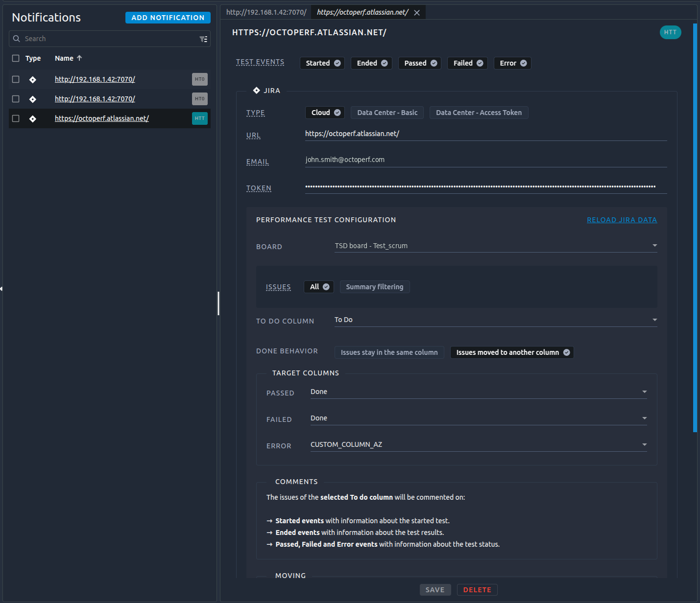Viewport: 700px width, 603px height.
Task: Toggle the Started test event chip
Action: 322,63
